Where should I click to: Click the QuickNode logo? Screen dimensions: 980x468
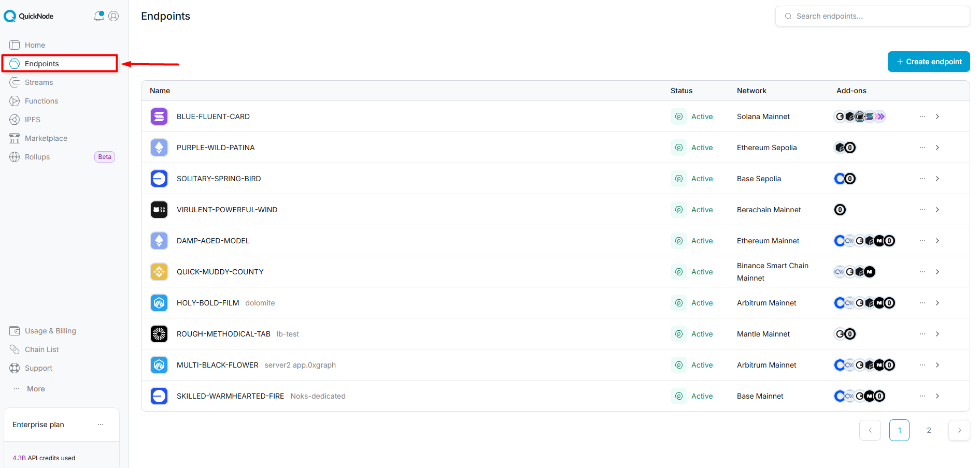coord(29,16)
